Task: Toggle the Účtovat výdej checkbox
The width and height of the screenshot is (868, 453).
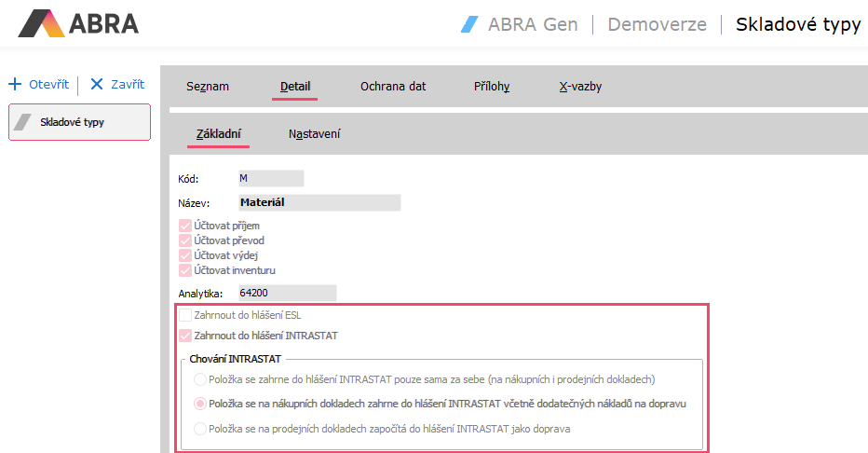Action: (185, 255)
